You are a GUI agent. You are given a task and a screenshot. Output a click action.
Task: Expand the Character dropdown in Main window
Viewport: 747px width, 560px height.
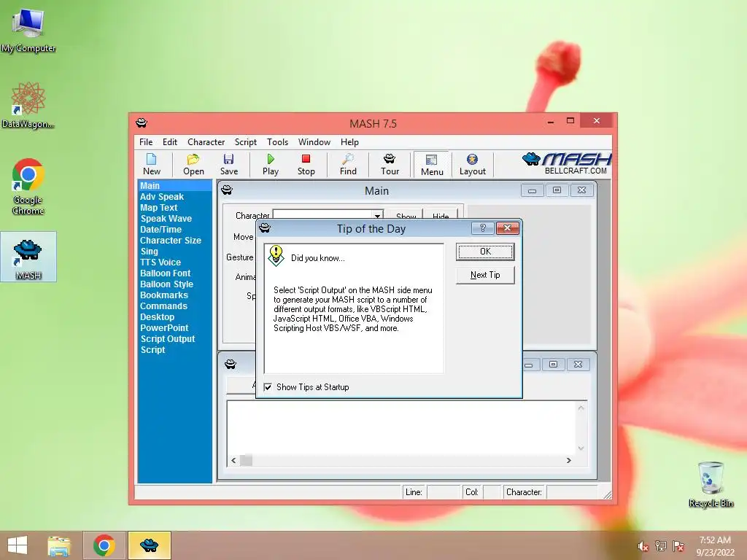click(x=377, y=216)
